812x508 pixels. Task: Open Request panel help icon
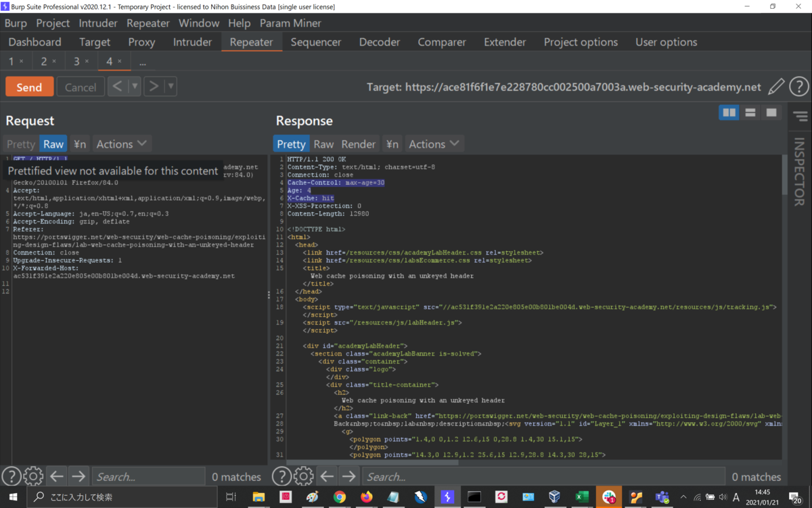click(11, 477)
